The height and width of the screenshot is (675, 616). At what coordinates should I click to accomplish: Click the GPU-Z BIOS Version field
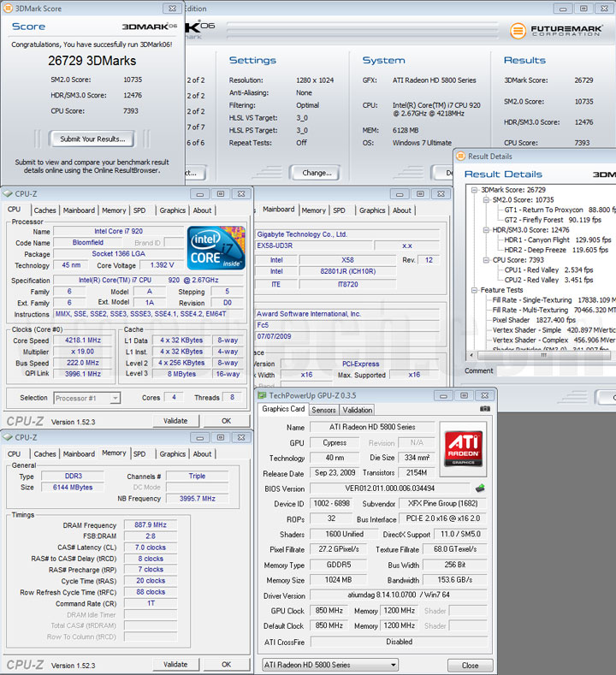point(389,488)
